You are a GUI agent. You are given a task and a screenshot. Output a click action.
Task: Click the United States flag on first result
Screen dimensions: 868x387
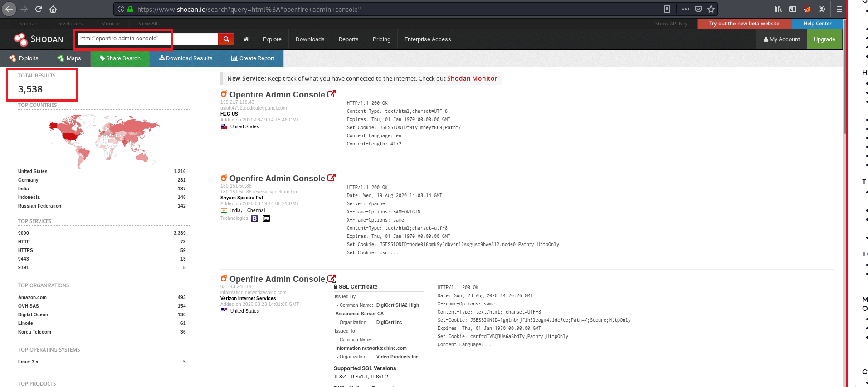[224, 126]
